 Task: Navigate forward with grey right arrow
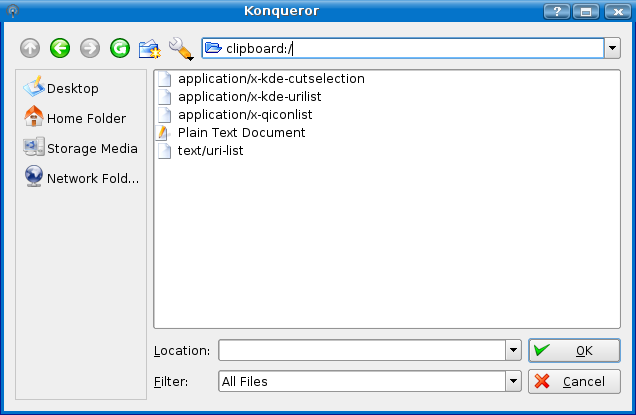pyautogui.click(x=90, y=48)
